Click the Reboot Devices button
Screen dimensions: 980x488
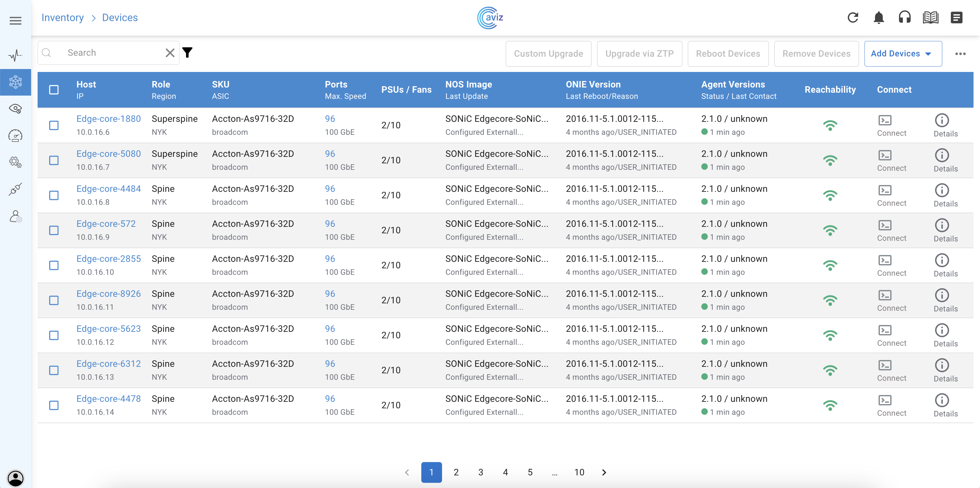pyautogui.click(x=728, y=54)
